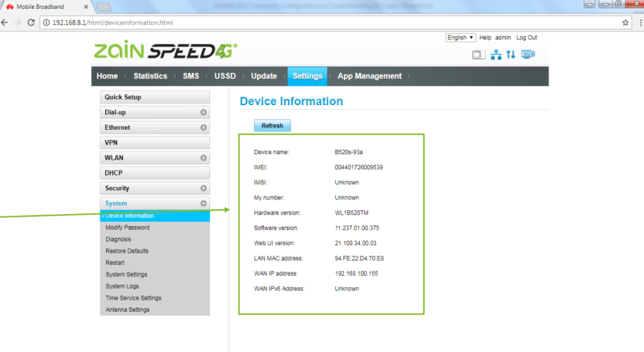The width and height of the screenshot is (644, 352).
Task: Open Time Service Settings
Action: [133, 298]
